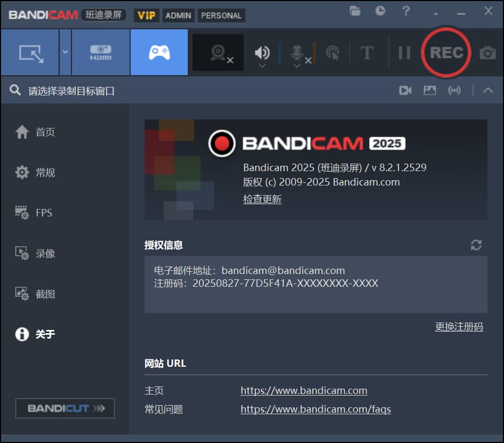Take a screenshot via the camera icon
This screenshot has height=443, width=504.
click(x=486, y=52)
